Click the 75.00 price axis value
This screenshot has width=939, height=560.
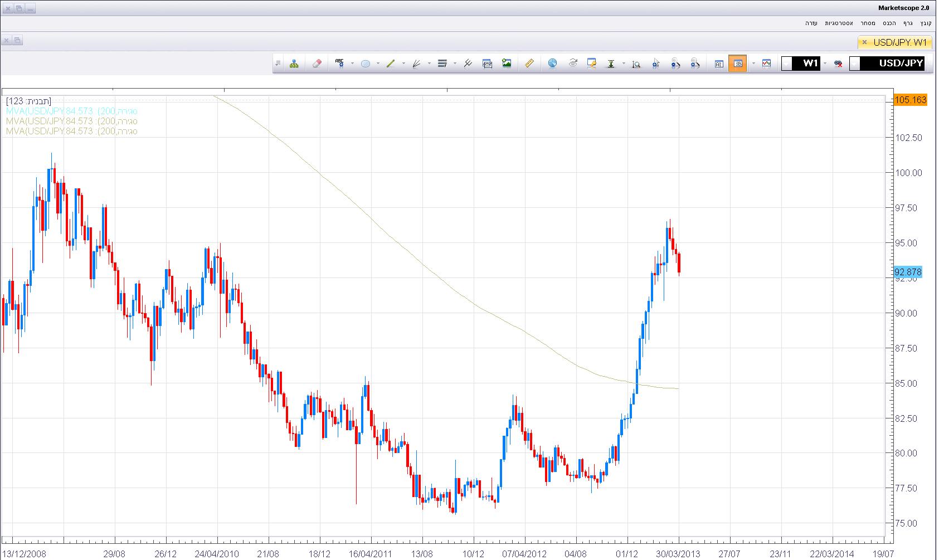[906, 523]
